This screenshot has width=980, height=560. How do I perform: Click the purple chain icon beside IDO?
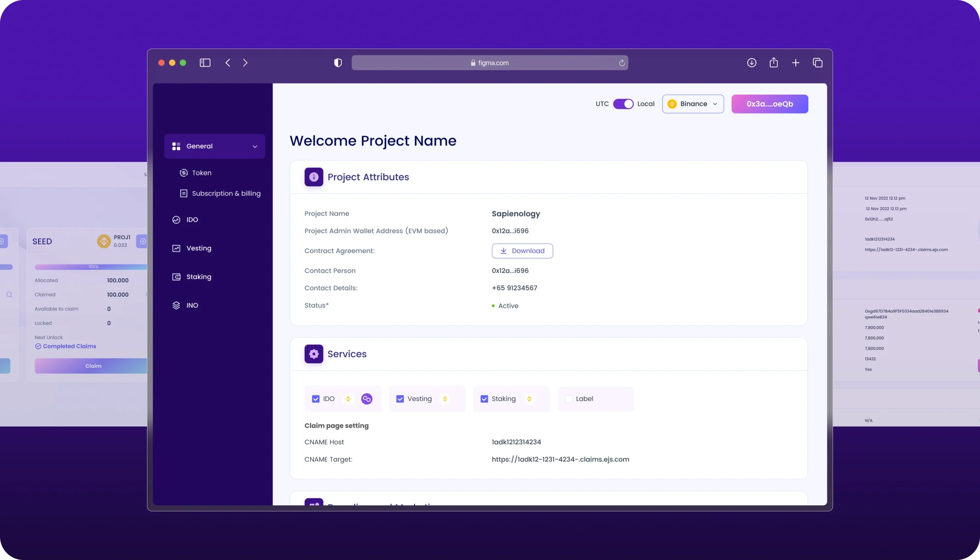366,399
